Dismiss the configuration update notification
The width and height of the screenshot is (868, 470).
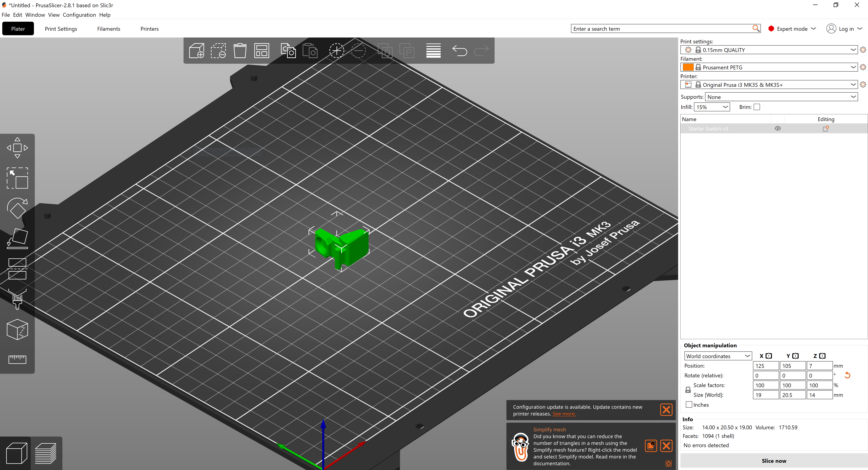[666, 410]
